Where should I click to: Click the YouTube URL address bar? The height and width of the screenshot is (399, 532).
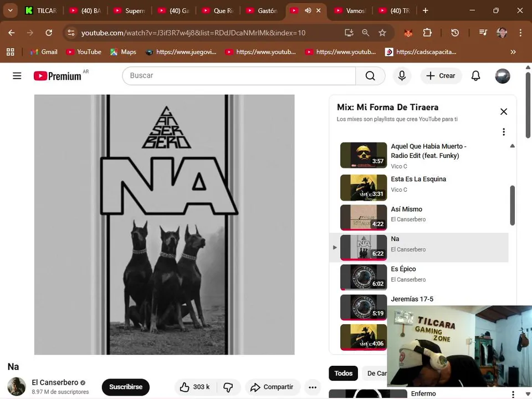tap(193, 33)
